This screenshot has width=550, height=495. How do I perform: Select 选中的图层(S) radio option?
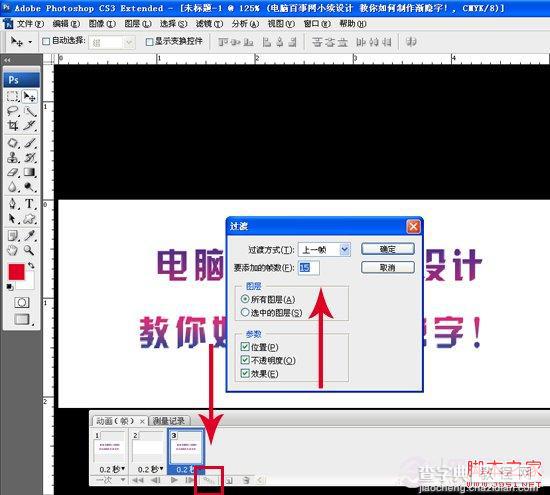click(x=245, y=312)
